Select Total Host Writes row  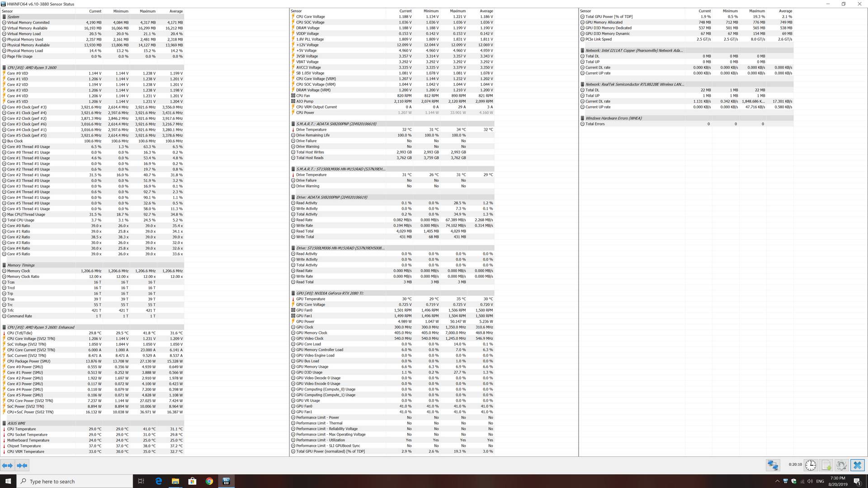(392, 152)
